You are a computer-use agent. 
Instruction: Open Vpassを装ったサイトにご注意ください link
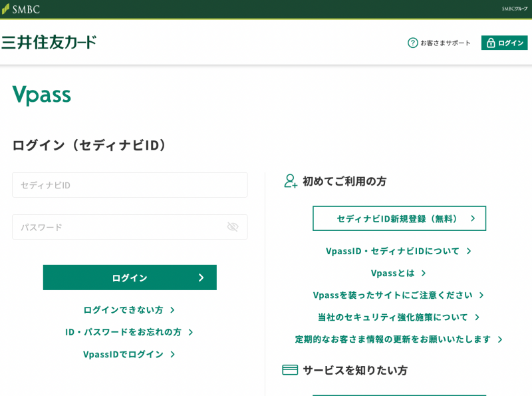click(398, 295)
